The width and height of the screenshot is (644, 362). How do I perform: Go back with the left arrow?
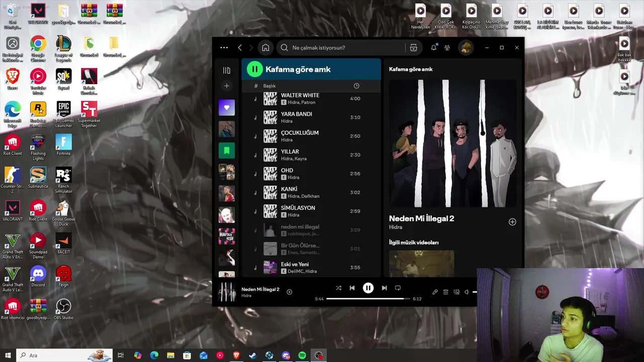pyautogui.click(x=240, y=48)
